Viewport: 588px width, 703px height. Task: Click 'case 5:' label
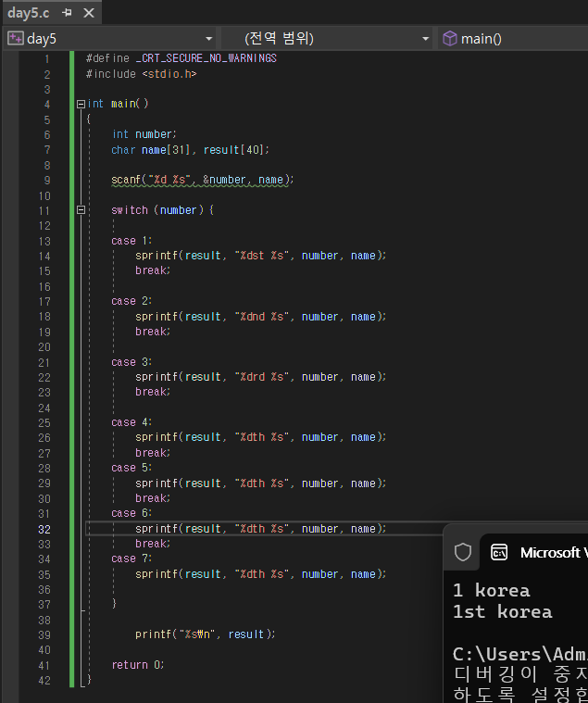pos(131,468)
